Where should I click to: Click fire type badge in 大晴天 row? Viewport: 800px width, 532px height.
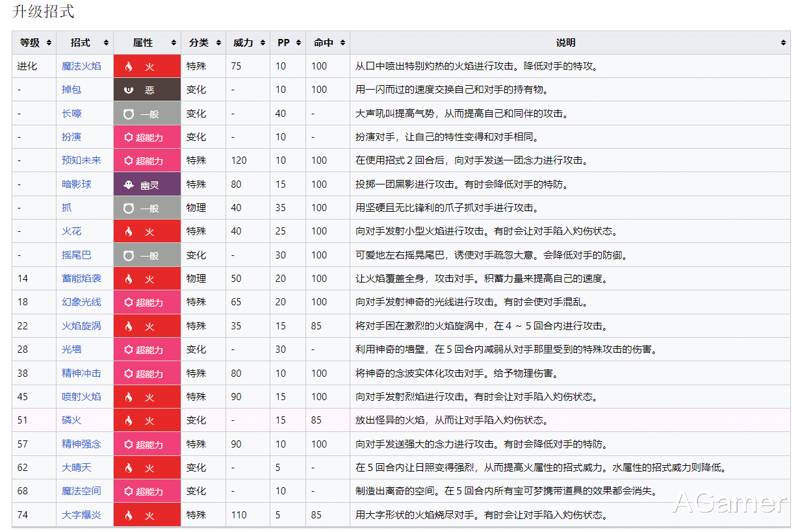click(147, 468)
